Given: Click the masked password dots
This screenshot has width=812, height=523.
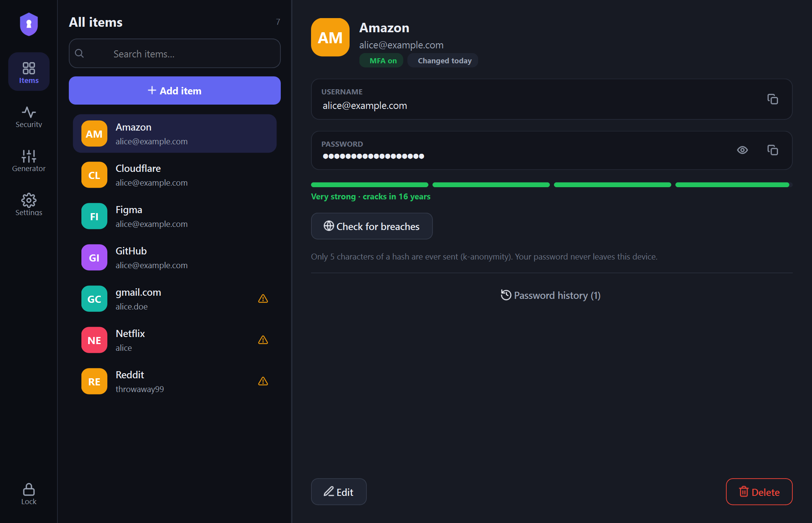Looking at the screenshot, I should [374, 156].
